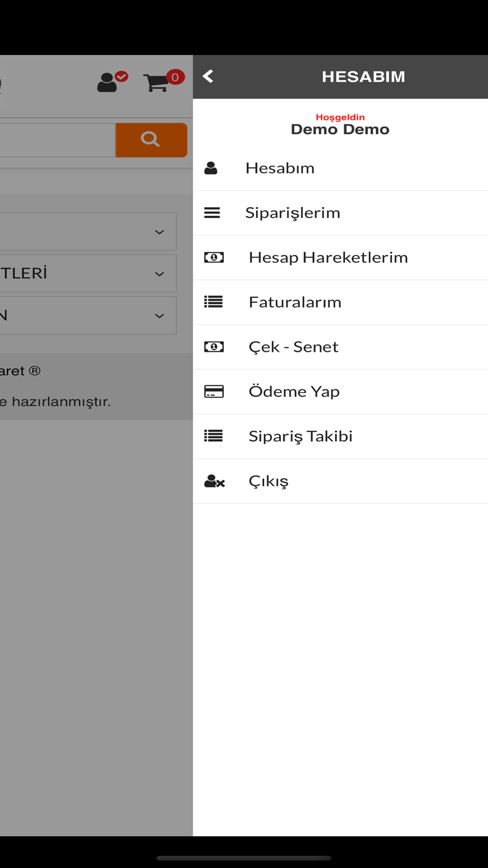The image size is (488, 868).
Task: Expand the first dropdown chevron
Action: [159, 232]
